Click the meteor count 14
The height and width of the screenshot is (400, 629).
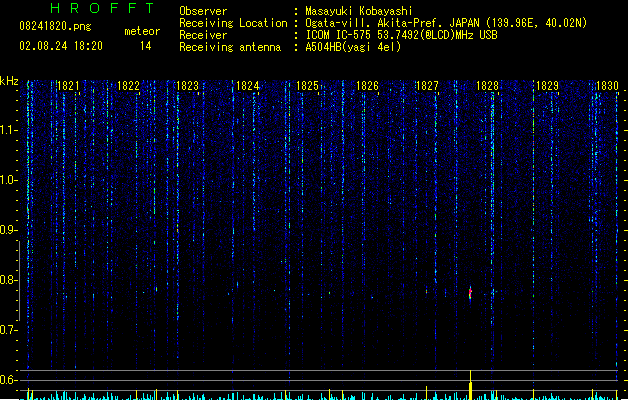pos(146,46)
